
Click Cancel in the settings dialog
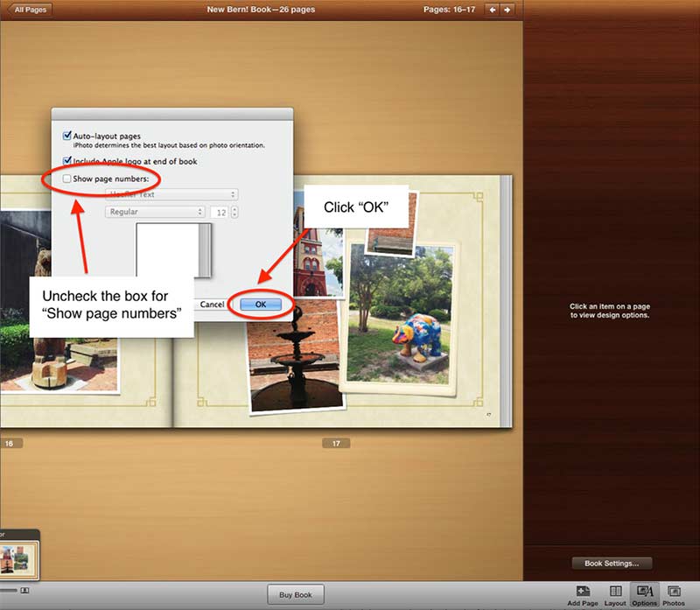pos(212,305)
